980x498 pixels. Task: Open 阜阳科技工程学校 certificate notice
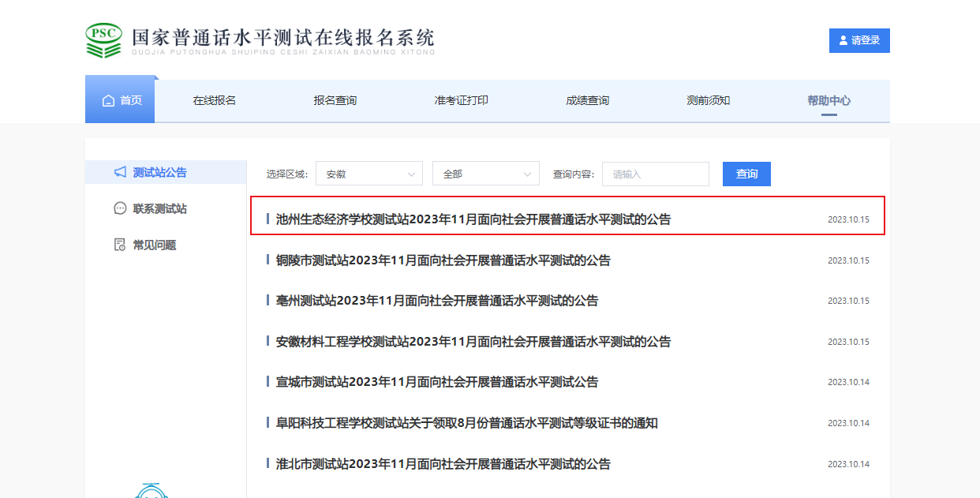[467, 423]
